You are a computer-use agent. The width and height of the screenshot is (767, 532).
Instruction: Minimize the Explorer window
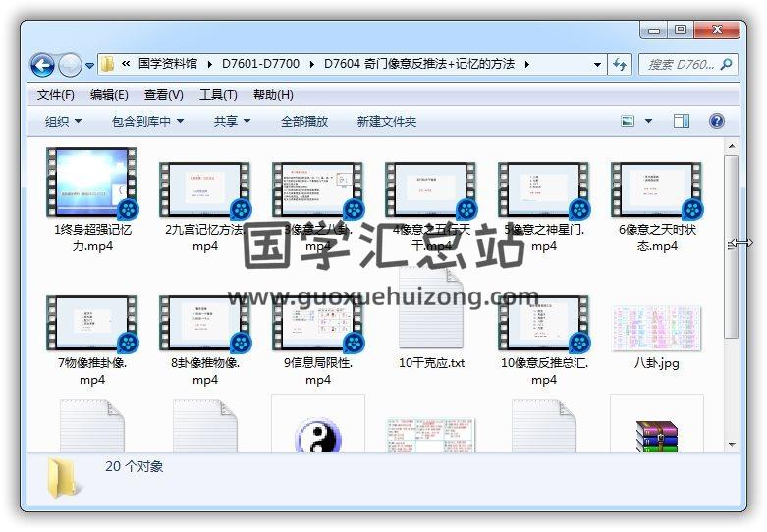tap(653, 30)
